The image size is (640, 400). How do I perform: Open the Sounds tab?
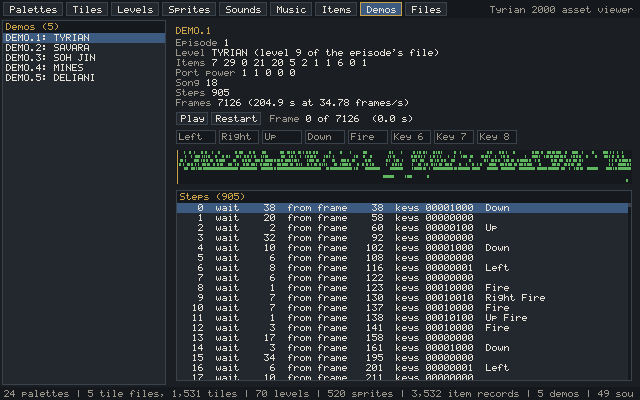point(243,9)
